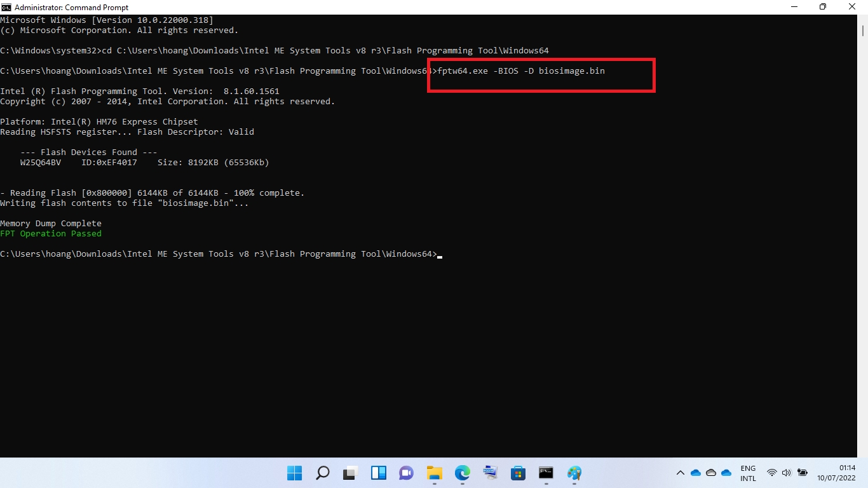Open the ENG INTL language switcher
Screen dimensions: 868x488
(x=748, y=473)
